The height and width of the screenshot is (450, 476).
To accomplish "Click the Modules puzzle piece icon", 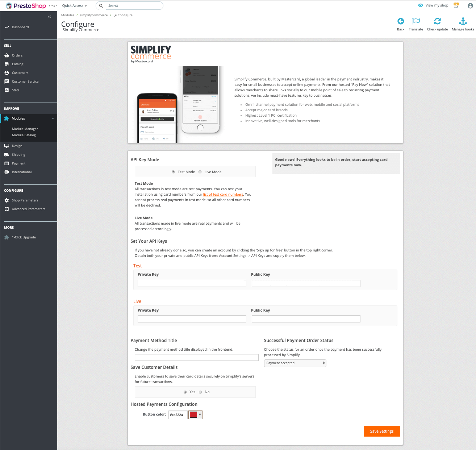I will (7, 118).
